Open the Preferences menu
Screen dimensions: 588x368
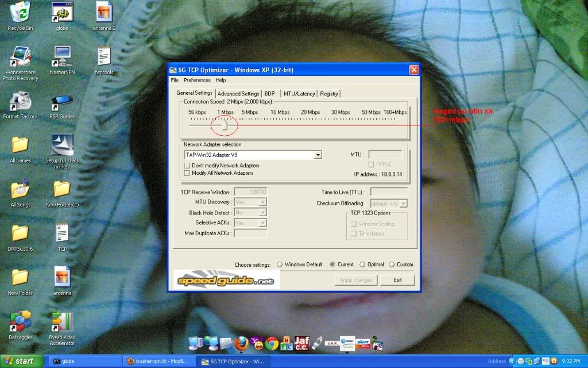[x=197, y=80]
